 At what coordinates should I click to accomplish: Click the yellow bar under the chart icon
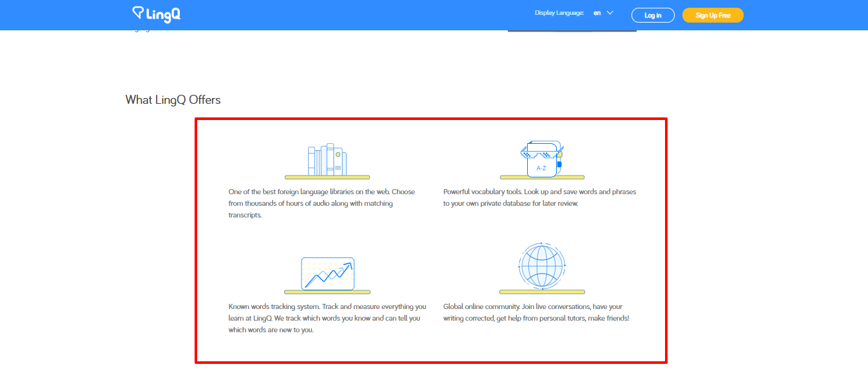[327, 292]
